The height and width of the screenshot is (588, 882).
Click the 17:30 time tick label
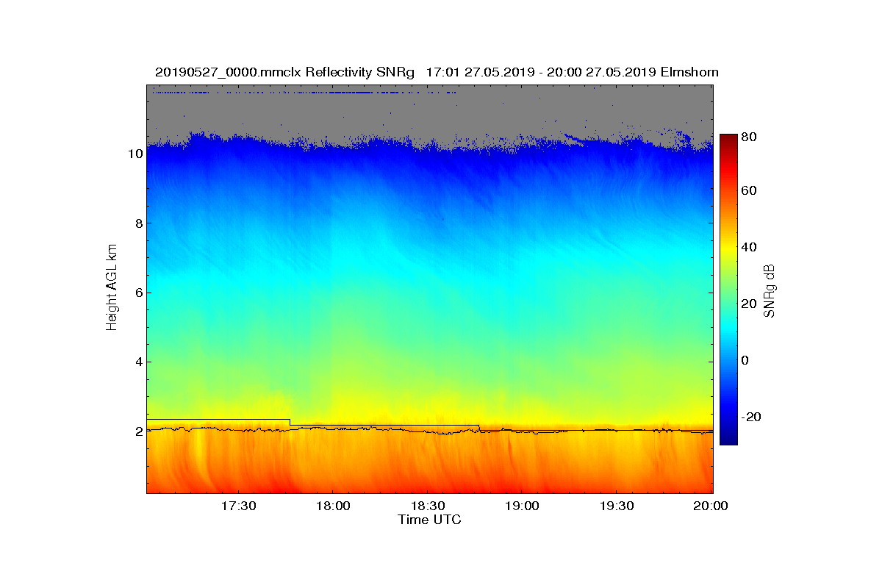coord(238,506)
